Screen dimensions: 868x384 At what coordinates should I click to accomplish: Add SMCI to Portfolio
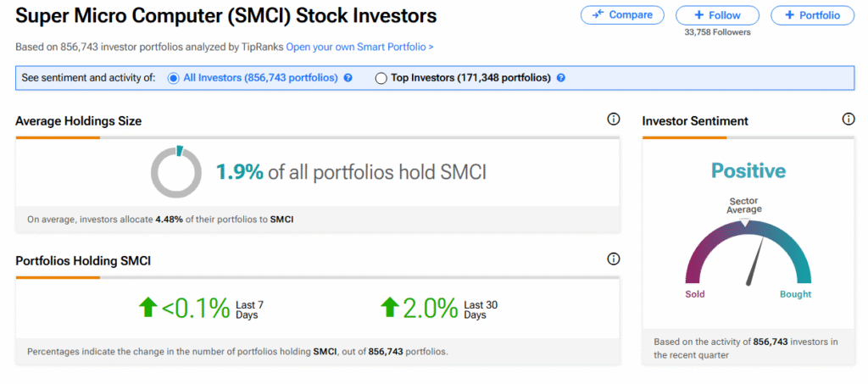(x=812, y=15)
